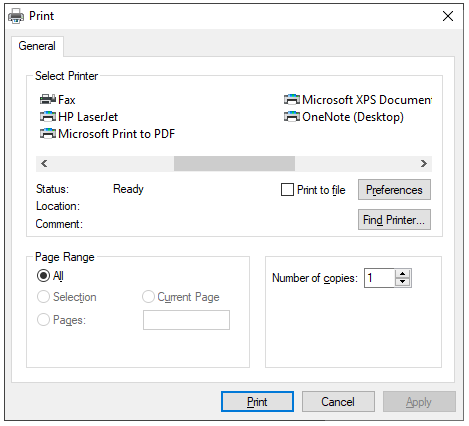Viewport: 469px width, 426px height.
Task: Decrease number of copies with down arrow
Action: [403, 282]
